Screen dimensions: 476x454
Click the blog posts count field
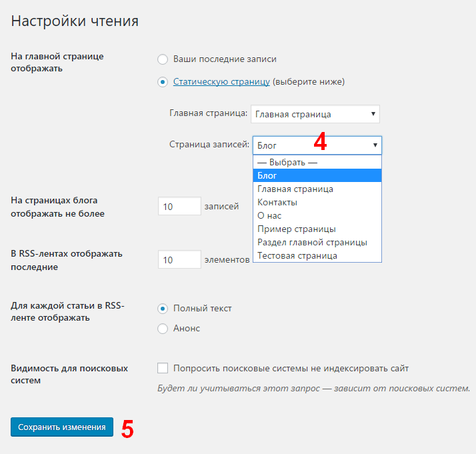pos(179,207)
